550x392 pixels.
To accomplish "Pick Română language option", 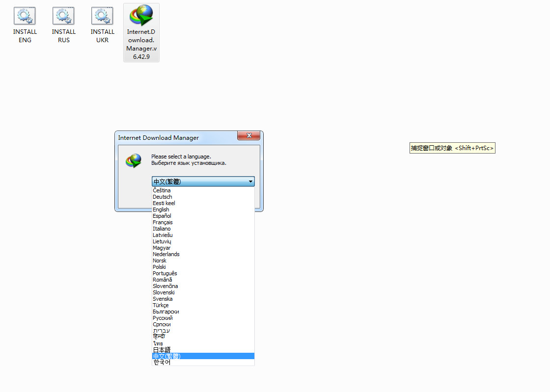I will click(x=203, y=280).
